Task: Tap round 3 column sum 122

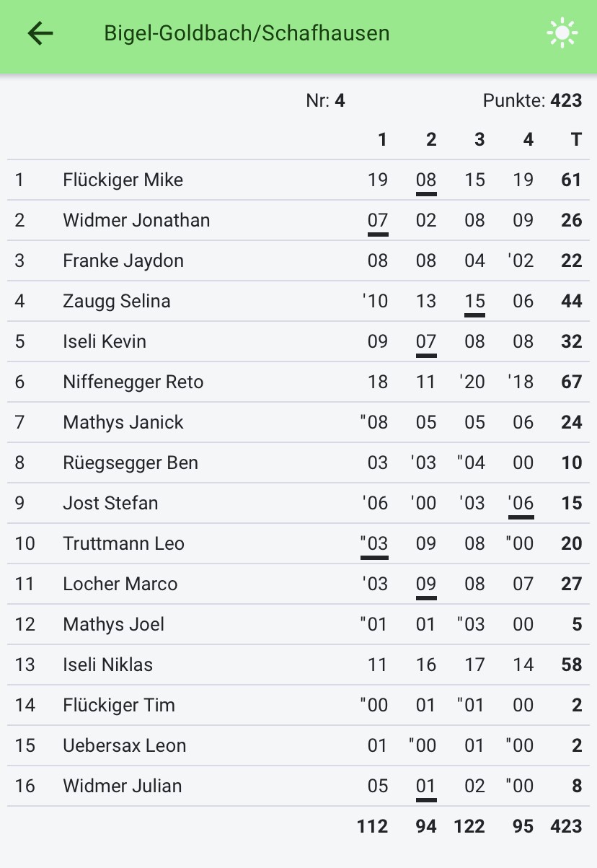Action: (x=469, y=825)
